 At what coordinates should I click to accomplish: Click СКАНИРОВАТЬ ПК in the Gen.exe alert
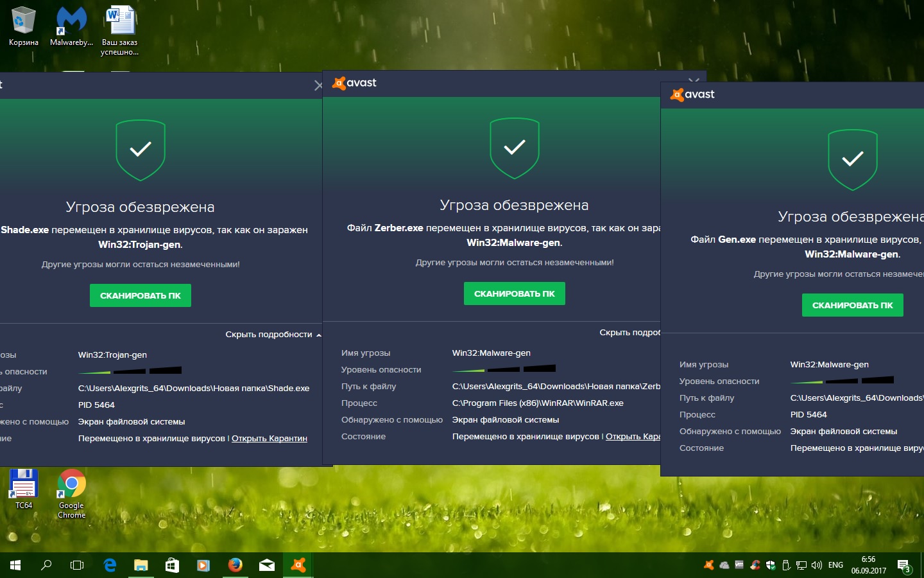pyautogui.click(x=853, y=305)
